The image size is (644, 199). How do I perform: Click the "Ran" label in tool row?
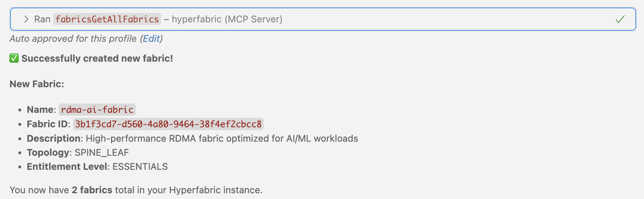(x=42, y=19)
